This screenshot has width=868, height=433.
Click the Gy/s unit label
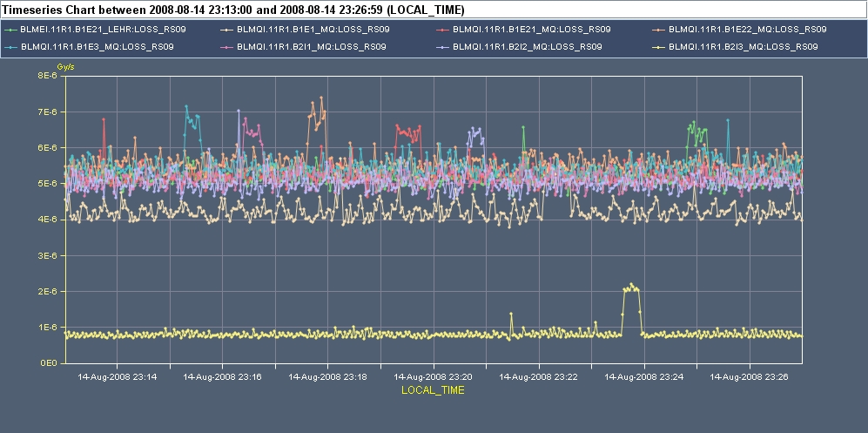pyautogui.click(x=65, y=67)
